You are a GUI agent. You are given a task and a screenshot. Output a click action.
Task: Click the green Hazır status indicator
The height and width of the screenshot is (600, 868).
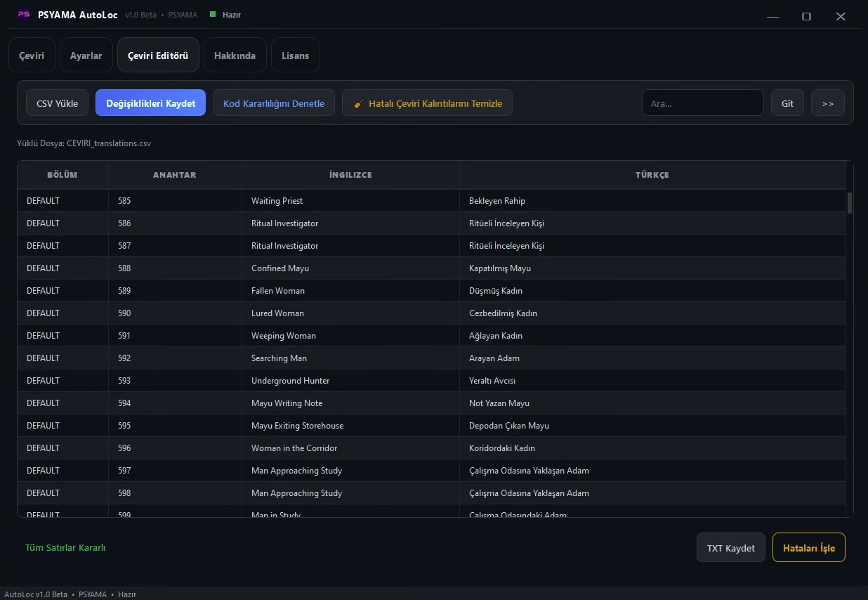(213, 14)
